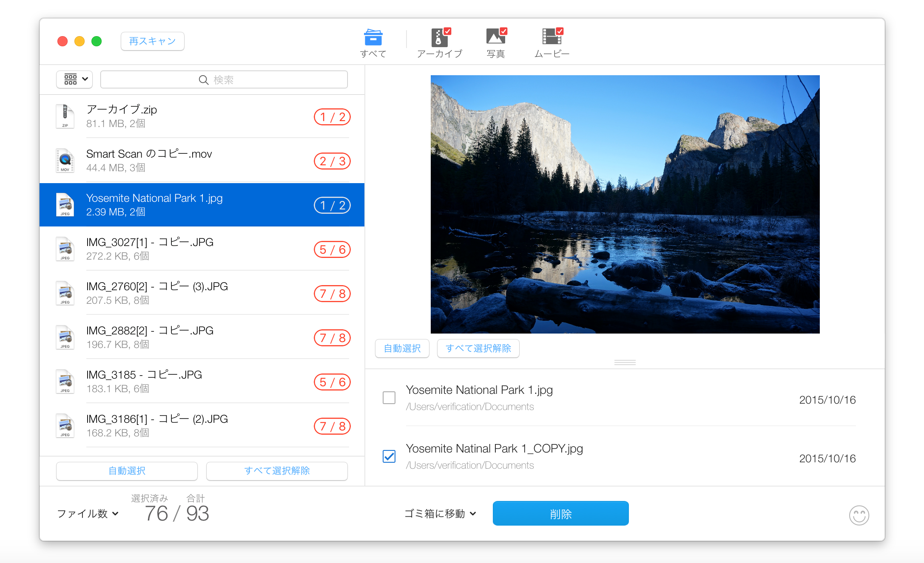
Task: Click the Smart Scan .mov file icon
Action: [65, 161]
